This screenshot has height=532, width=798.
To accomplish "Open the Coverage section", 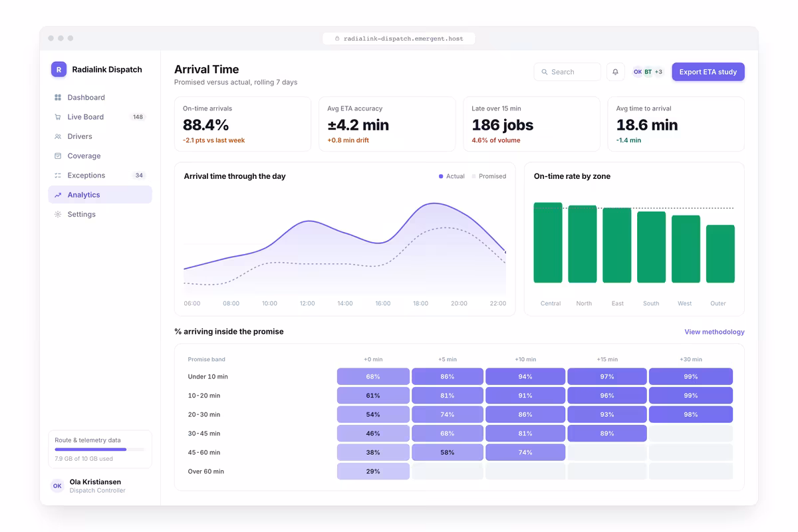I will pos(100,156).
